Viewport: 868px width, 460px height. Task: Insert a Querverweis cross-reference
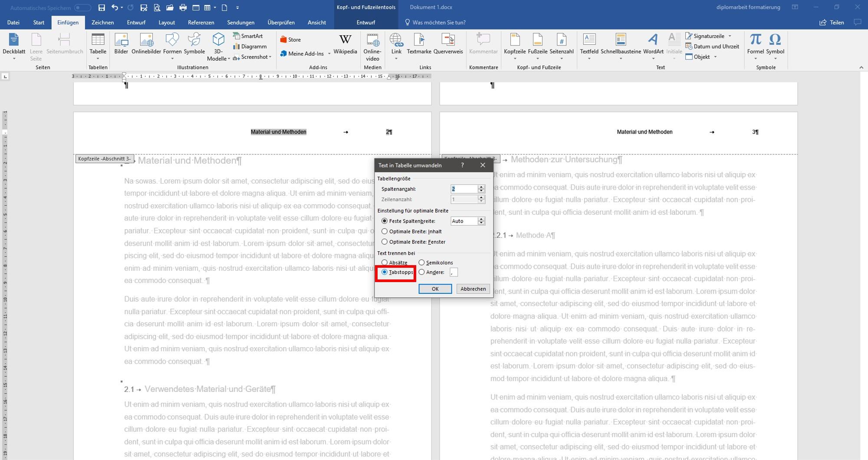coord(448,43)
